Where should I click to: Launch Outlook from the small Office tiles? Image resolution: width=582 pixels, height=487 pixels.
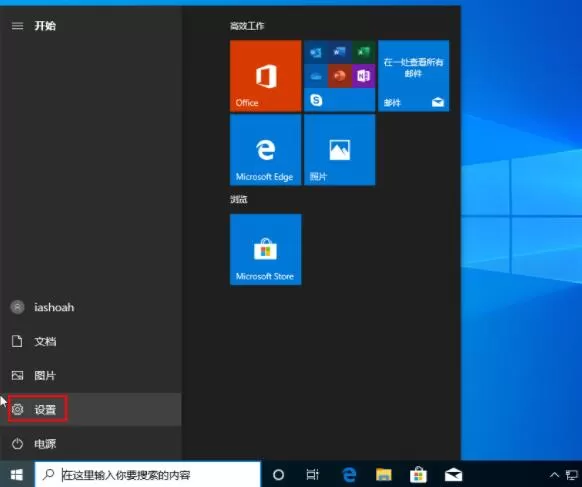315,52
